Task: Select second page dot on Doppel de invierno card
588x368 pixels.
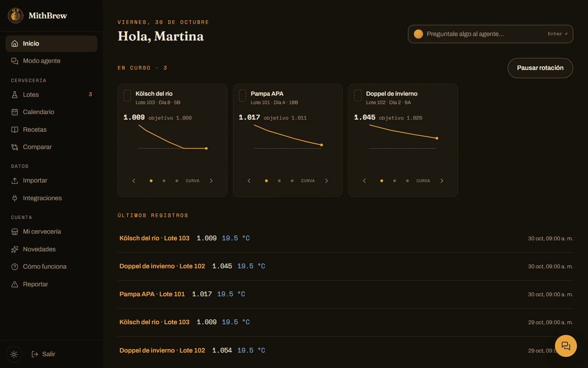Action: tap(395, 181)
